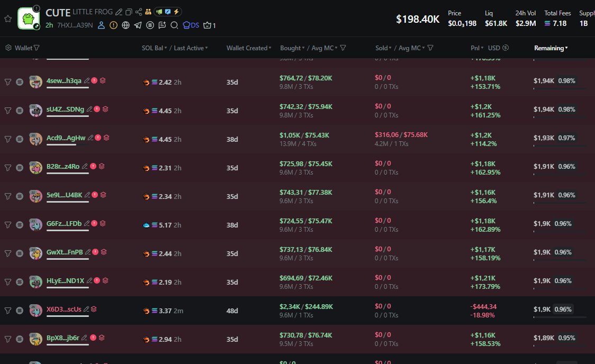This screenshot has height=364, width=595.
Task: Open the binoculars icon next to share
Action: pyautogui.click(x=148, y=12)
